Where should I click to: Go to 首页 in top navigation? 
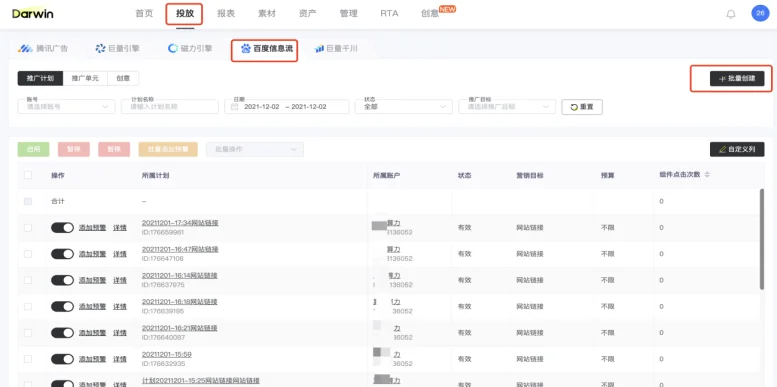(x=144, y=13)
